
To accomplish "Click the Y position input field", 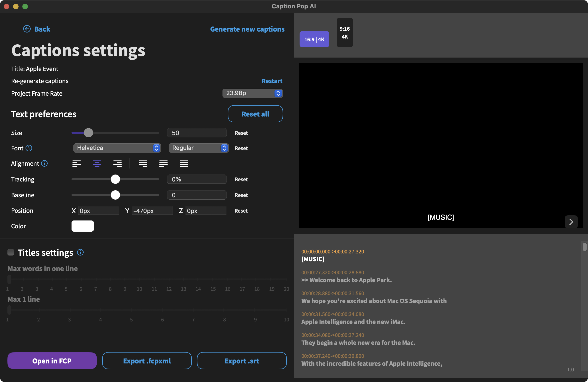I will point(152,211).
